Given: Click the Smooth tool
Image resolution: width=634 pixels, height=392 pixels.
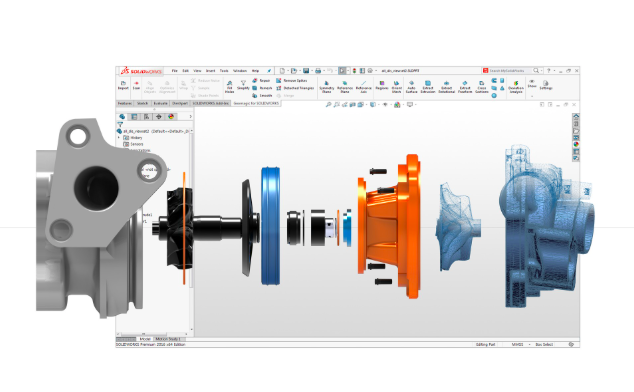Looking at the screenshot, I should [262, 95].
